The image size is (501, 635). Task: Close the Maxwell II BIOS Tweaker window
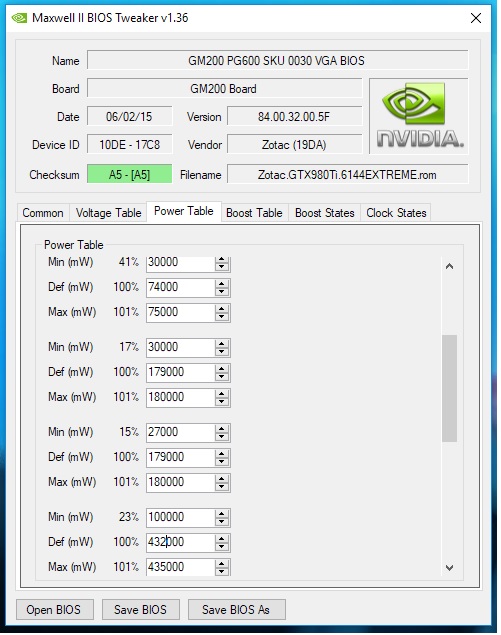pyautogui.click(x=476, y=18)
